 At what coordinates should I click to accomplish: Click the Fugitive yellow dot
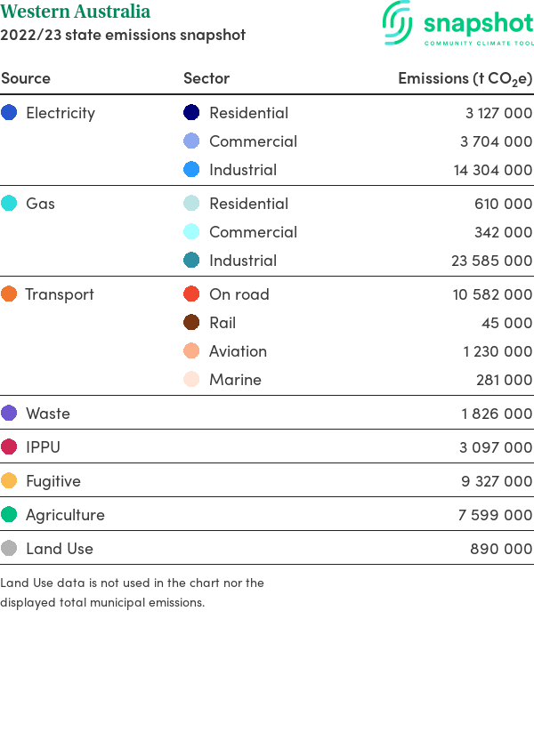point(9,480)
